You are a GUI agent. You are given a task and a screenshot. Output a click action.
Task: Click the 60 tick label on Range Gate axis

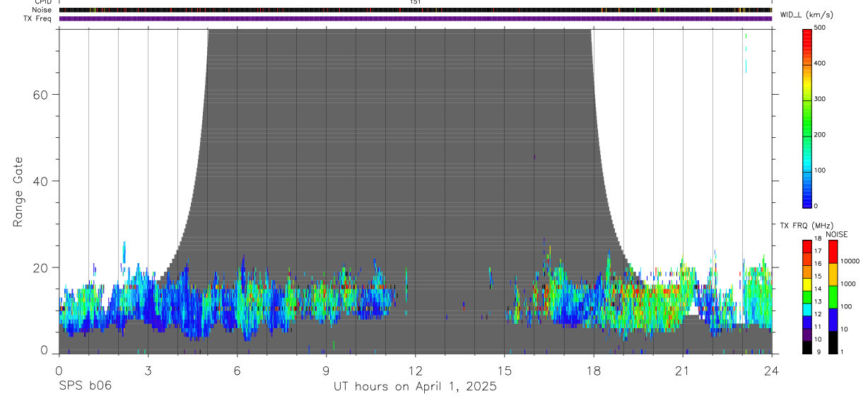pyautogui.click(x=40, y=95)
